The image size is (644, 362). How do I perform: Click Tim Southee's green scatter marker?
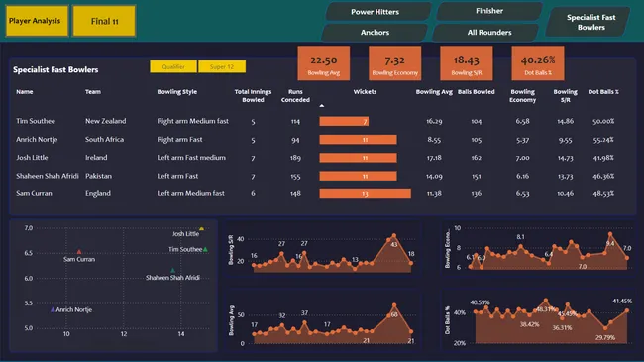(205, 249)
